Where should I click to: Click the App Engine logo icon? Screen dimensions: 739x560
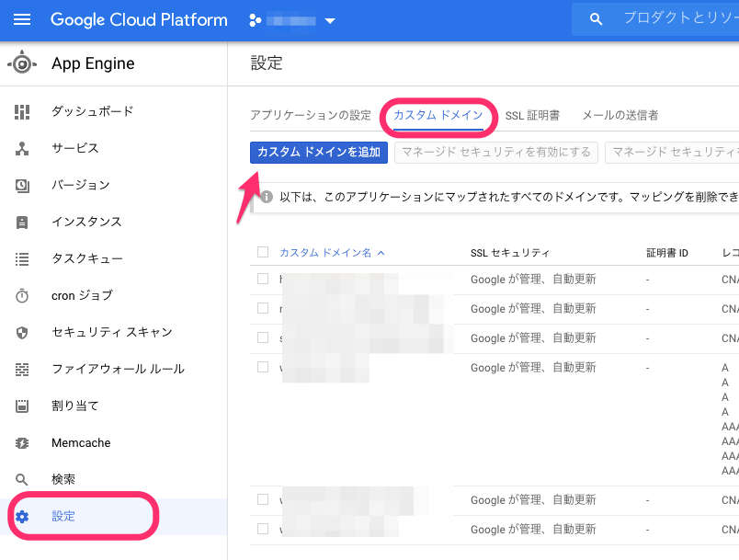pyautogui.click(x=22, y=63)
